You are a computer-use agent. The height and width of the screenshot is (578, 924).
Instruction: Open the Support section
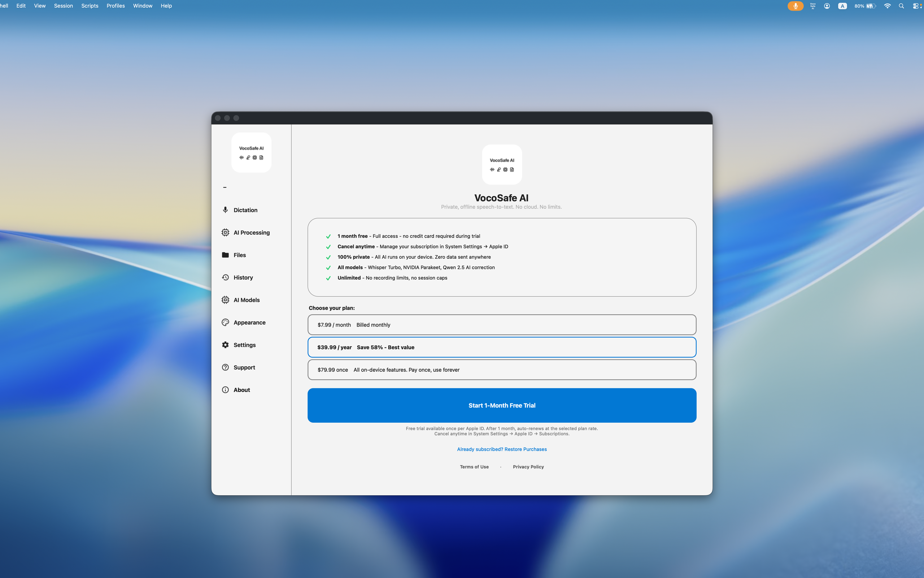pyautogui.click(x=238, y=367)
